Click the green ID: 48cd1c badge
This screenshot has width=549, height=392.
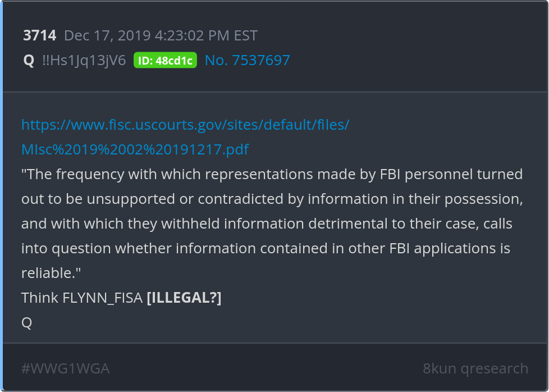165,60
